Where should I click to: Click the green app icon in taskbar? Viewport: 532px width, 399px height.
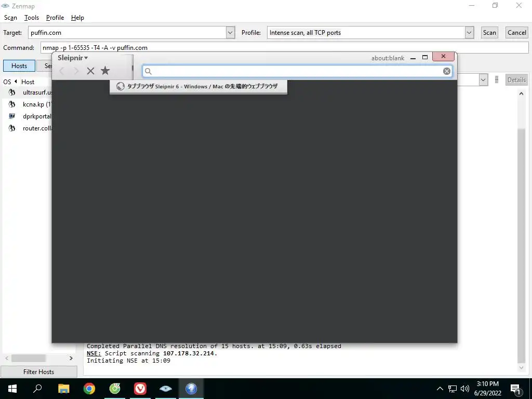(x=115, y=389)
